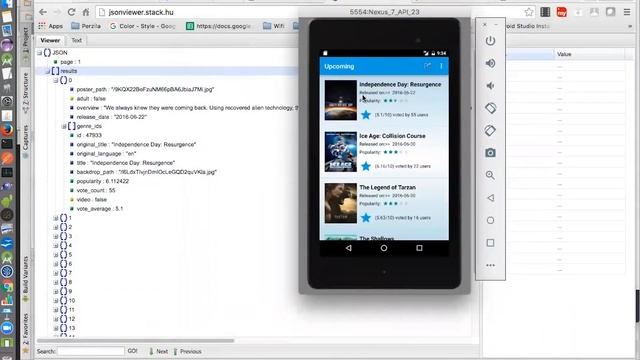640x360 pixels.
Task: Expand object 5 in results
Action: (56, 255)
